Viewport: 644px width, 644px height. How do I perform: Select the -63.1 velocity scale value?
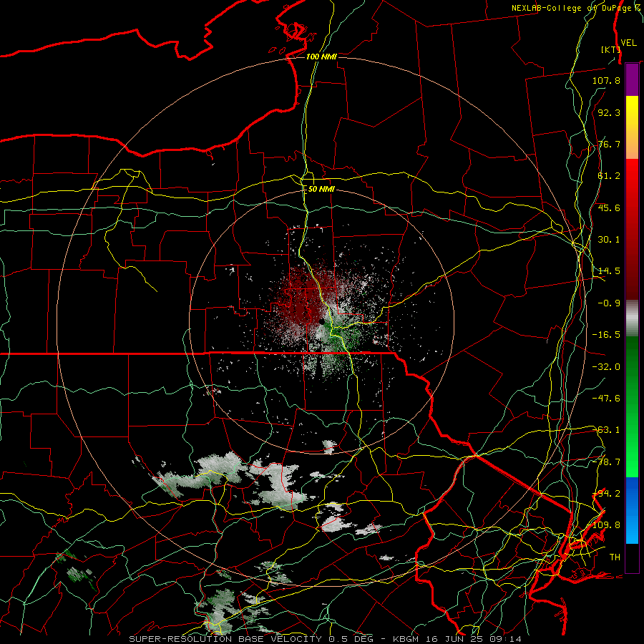(606, 430)
